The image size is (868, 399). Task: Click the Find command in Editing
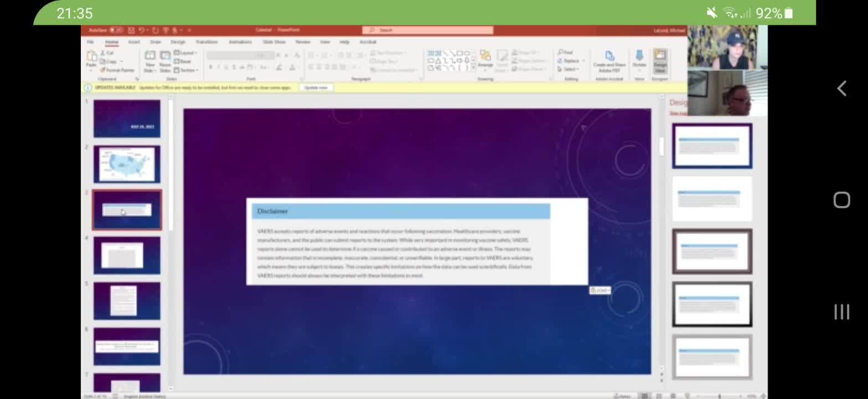pos(565,52)
